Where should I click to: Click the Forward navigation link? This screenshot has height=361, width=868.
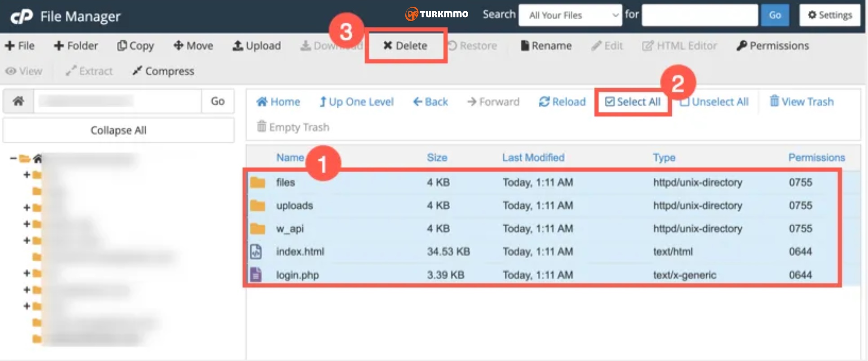[493, 102]
